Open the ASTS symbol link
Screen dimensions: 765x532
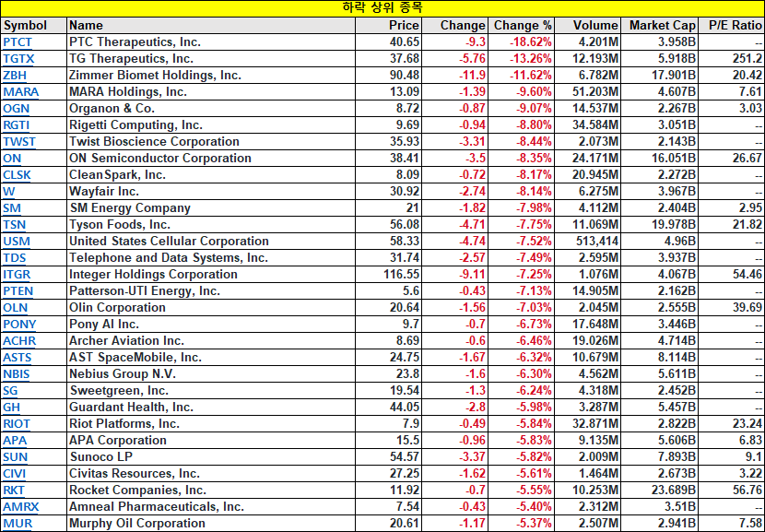(x=18, y=357)
